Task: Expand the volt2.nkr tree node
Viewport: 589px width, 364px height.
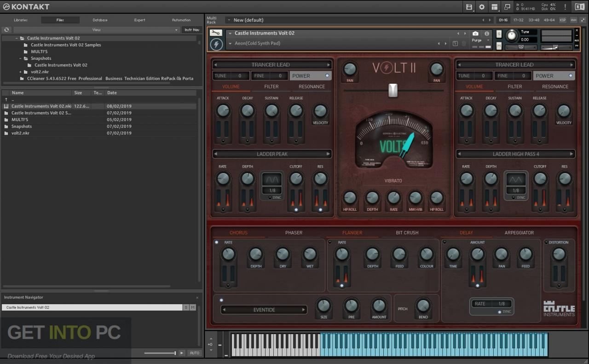Action: click(20, 72)
